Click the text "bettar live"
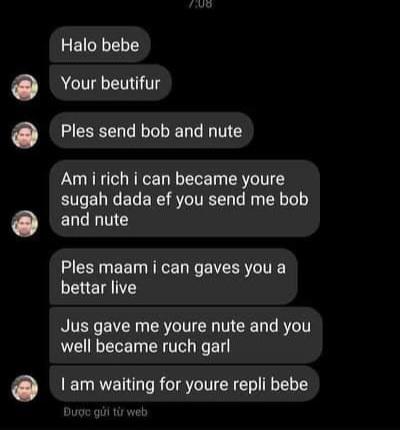 tap(99, 288)
